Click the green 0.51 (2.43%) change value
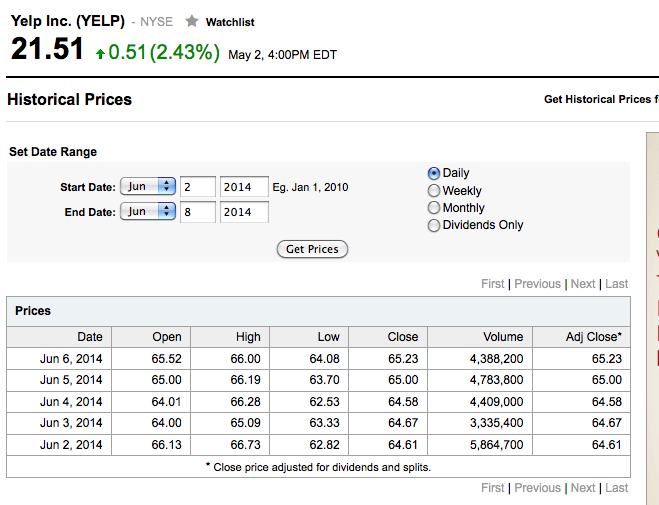Viewport: 659px width, 505px height. point(164,53)
